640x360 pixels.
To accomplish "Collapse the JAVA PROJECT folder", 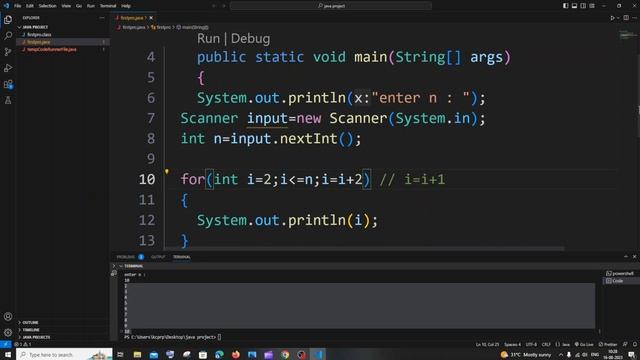I will pos(35,27).
